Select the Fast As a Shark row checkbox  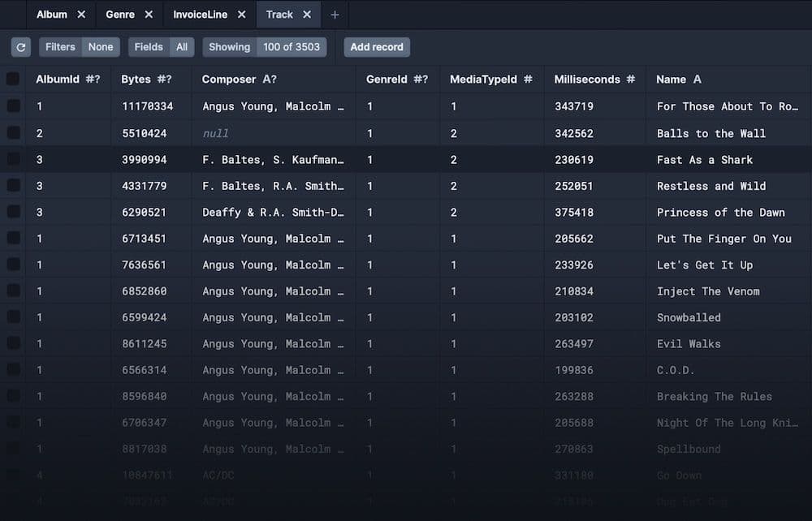pyautogui.click(x=13, y=160)
